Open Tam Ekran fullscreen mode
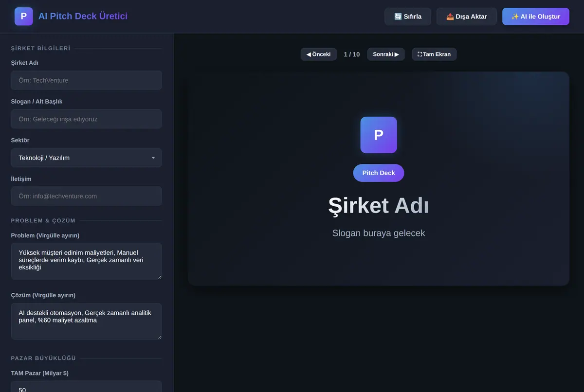This screenshot has height=392, width=584. (434, 54)
